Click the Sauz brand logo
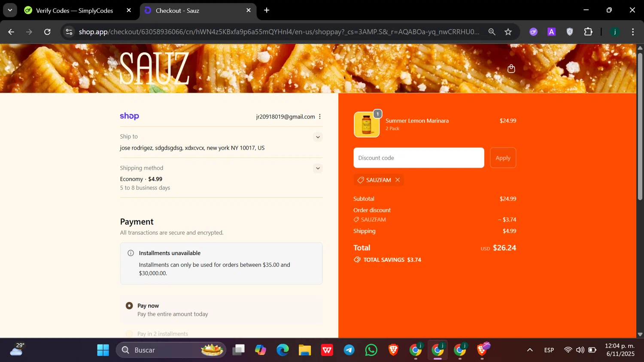This screenshot has width=644, height=362. [154, 68]
